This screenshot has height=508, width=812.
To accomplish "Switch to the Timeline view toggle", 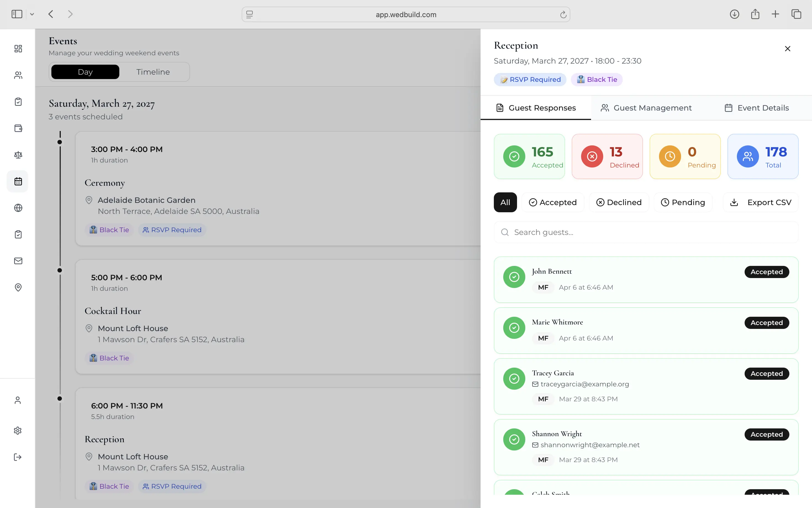I will pyautogui.click(x=153, y=72).
